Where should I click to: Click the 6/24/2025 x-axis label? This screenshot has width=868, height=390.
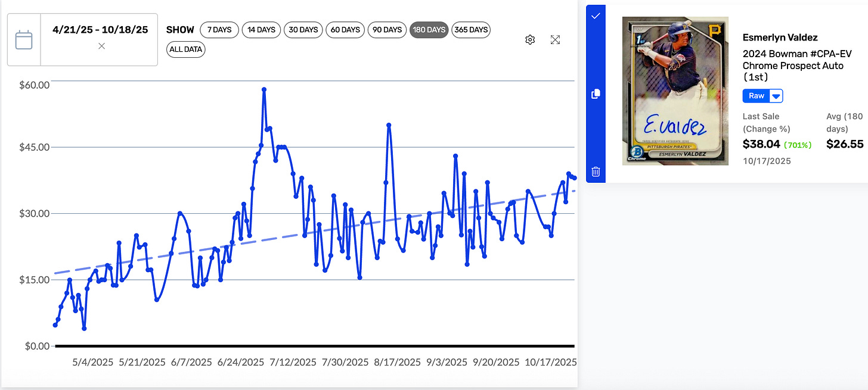[x=241, y=361]
